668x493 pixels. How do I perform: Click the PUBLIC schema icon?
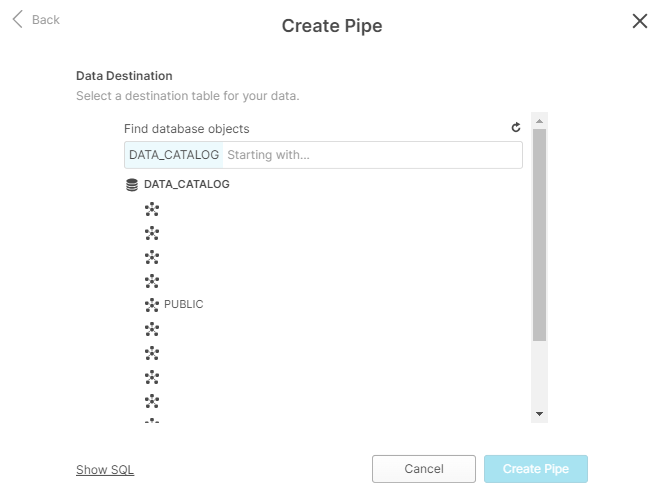pos(152,304)
